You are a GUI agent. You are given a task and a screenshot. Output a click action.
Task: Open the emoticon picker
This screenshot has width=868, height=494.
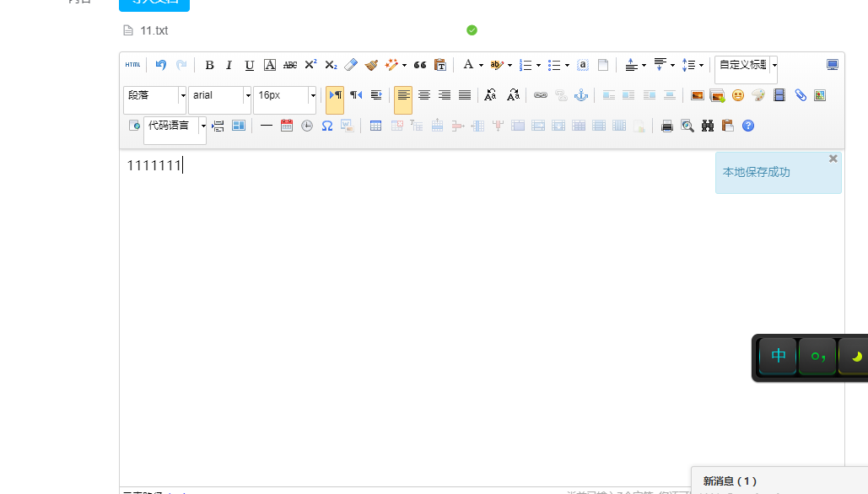(738, 95)
